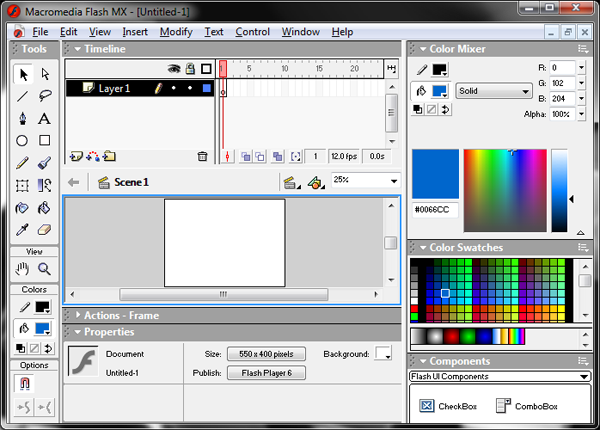Select the Eyedropper tool
The width and height of the screenshot is (600, 430).
(22, 230)
